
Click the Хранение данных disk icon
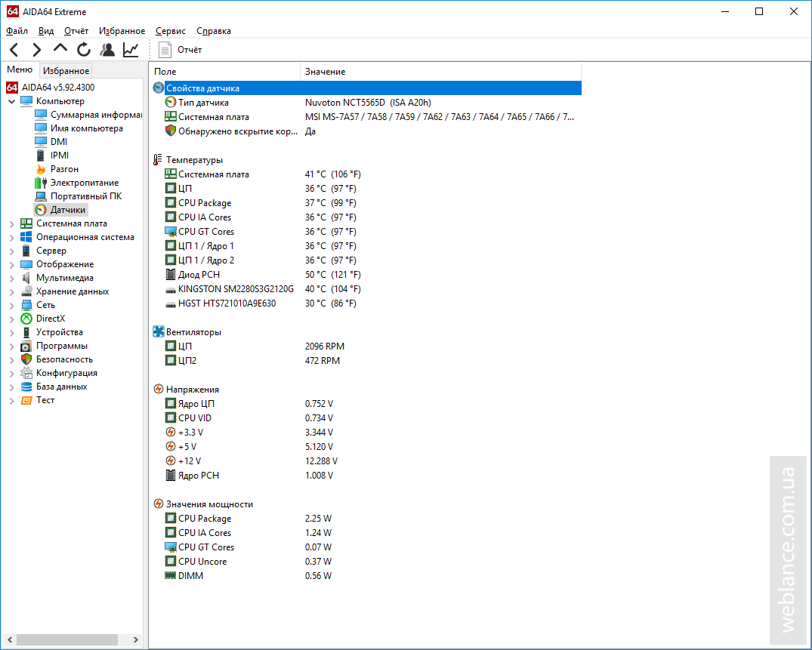pos(26,291)
